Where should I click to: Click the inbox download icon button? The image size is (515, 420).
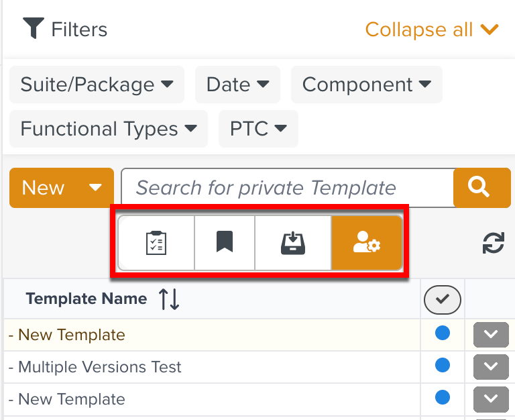click(x=293, y=242)
